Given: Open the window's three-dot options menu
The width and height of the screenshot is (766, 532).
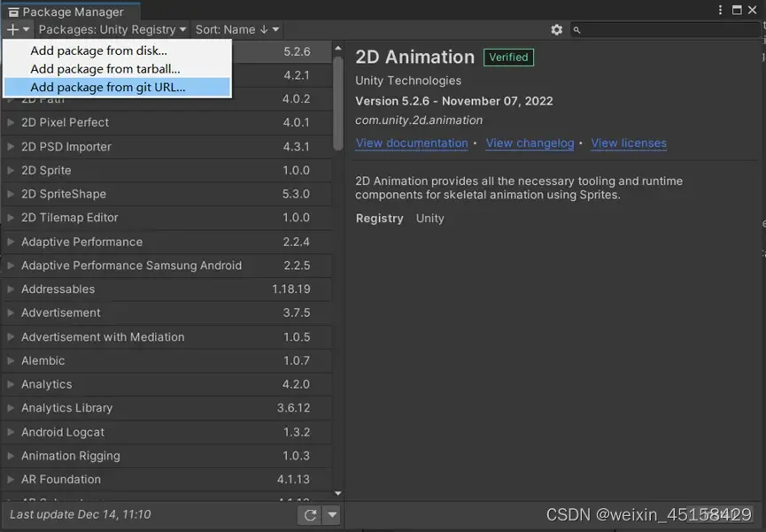Looking at the screenshot, I should (x=720, y=10).
